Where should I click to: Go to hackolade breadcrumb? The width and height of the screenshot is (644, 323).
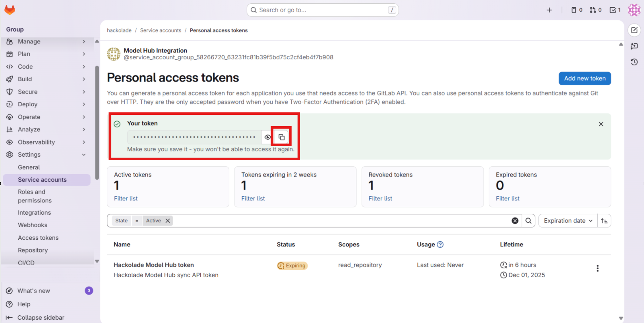tap(119, 30)
